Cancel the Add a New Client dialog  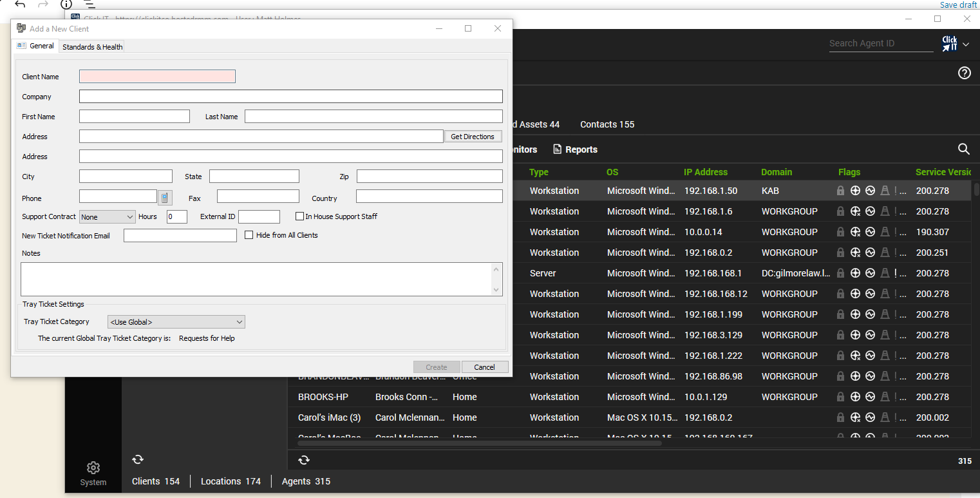point(485,367)
